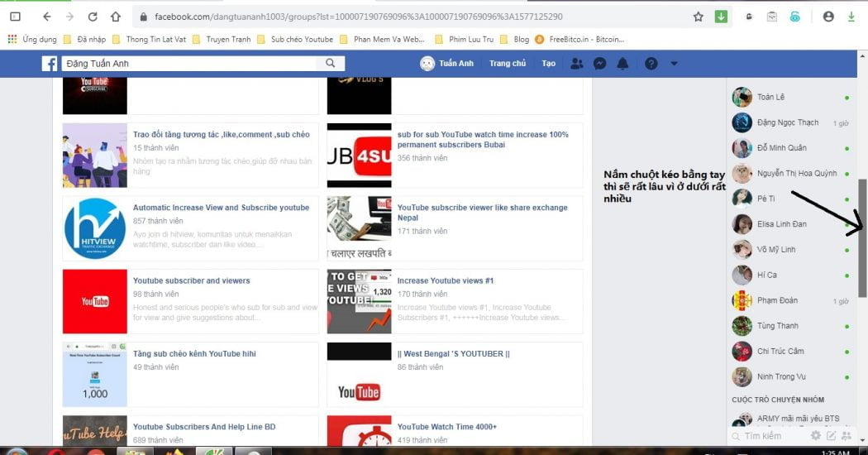Expand the account dropdown arrow in Facebook bar
Image resolution: width=868 pixels, height=455 pixels.
(x=674, y=63)
